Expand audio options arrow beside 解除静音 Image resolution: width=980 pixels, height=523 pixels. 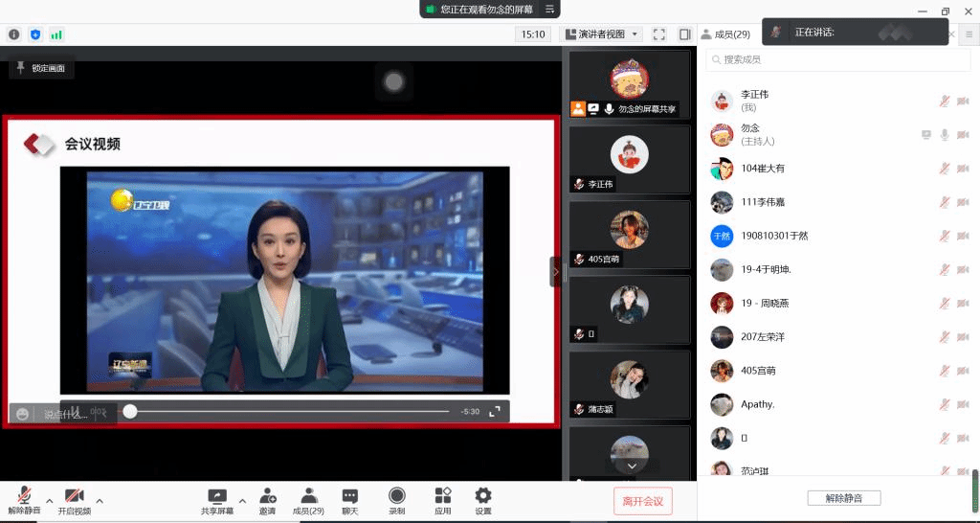tap(50, 500)
